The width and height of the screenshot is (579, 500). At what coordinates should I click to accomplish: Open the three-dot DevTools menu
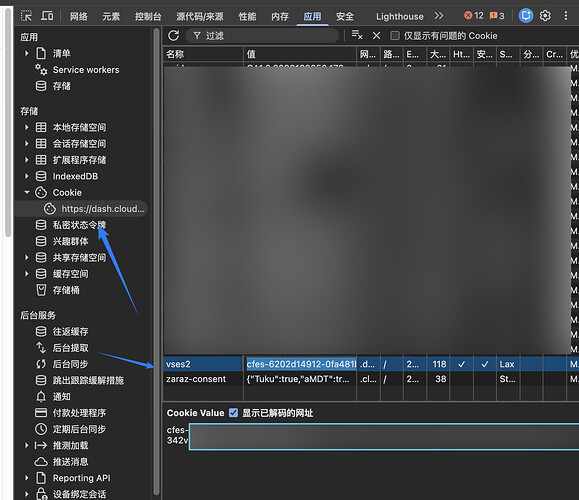point(566,16)
